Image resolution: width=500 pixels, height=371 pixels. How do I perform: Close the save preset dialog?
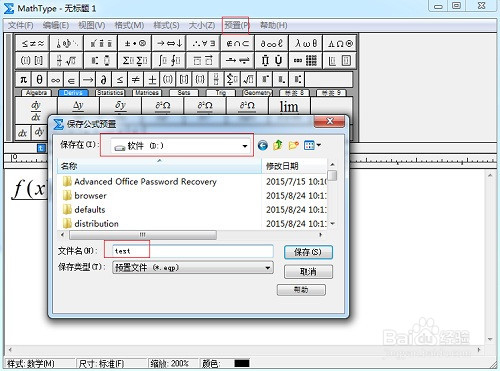pos(329,121)
